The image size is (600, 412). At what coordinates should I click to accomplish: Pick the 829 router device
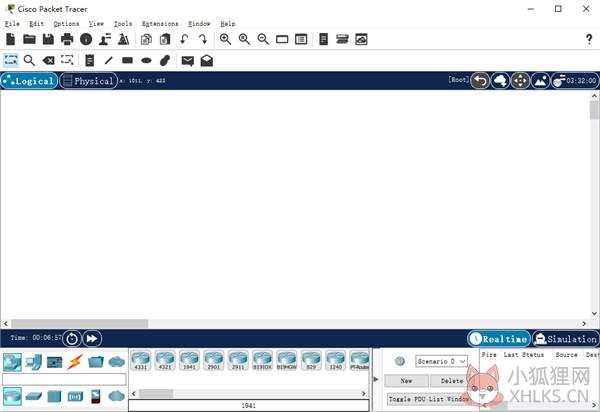click(x=311, y=361)
